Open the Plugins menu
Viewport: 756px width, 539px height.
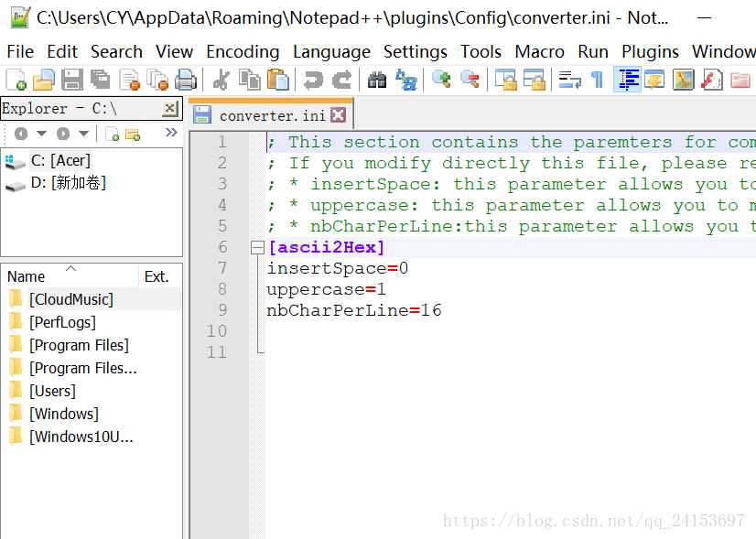pyautogui.click(x=650, y=51)
